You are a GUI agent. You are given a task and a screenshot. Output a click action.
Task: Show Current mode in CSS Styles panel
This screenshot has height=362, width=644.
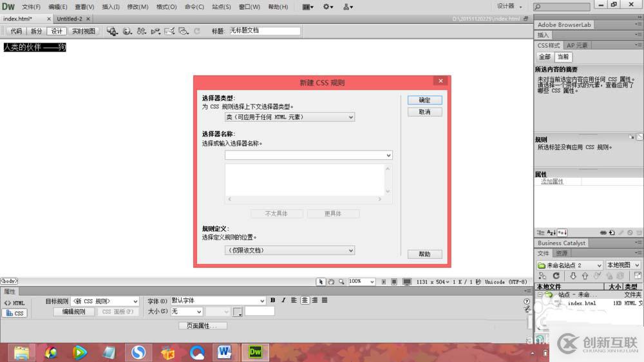[x=563, y=57]
